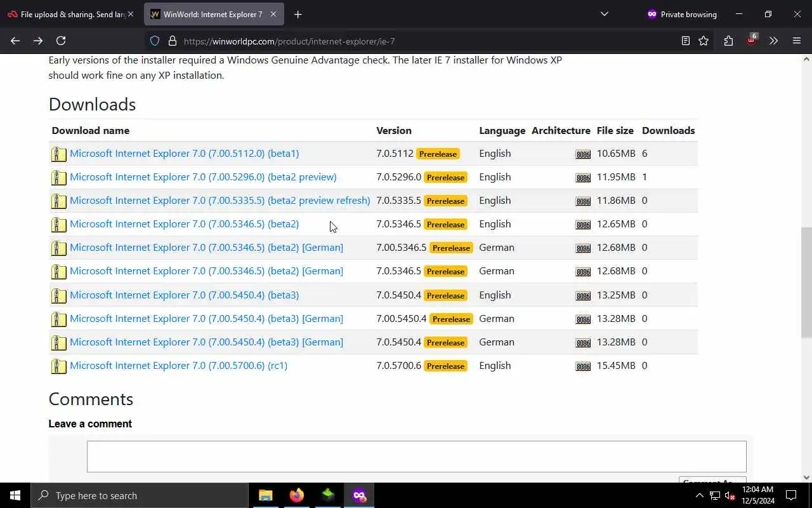Open Firefox from the taskbar

(297, 495)
